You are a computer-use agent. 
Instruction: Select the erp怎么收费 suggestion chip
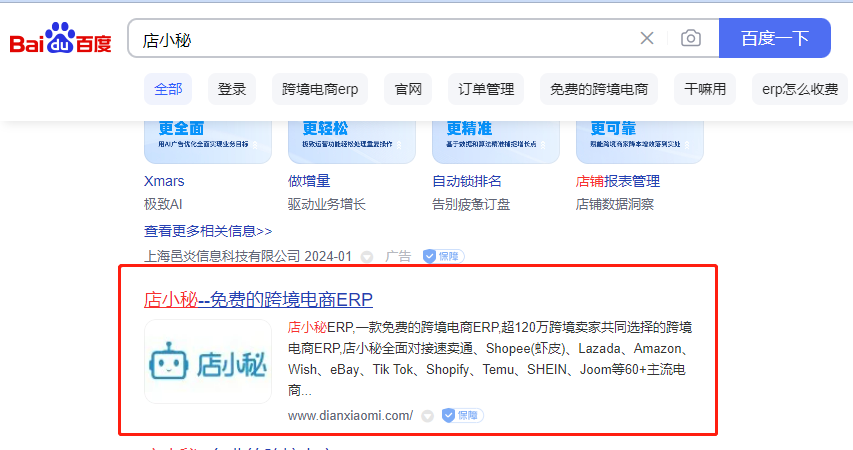pyautogui.click(x=800, y=89)
